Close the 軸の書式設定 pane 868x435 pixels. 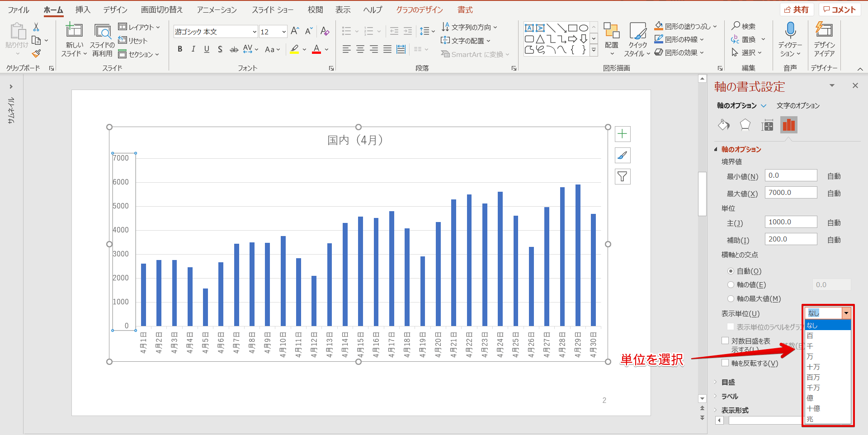[x=855, y=85]
